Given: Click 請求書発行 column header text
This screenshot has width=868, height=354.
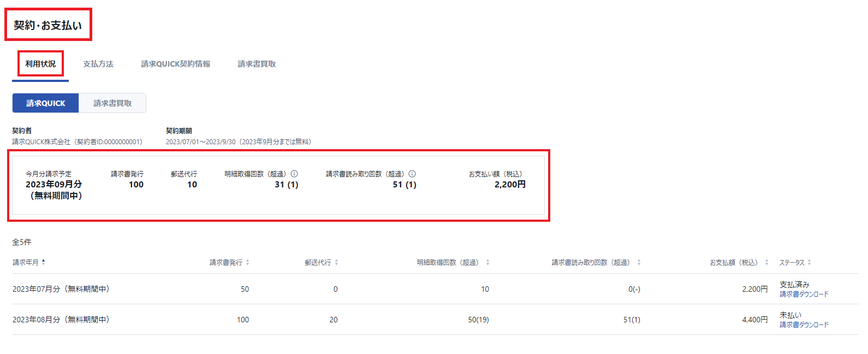Looking at the screenshot, I should coord(226,262).
